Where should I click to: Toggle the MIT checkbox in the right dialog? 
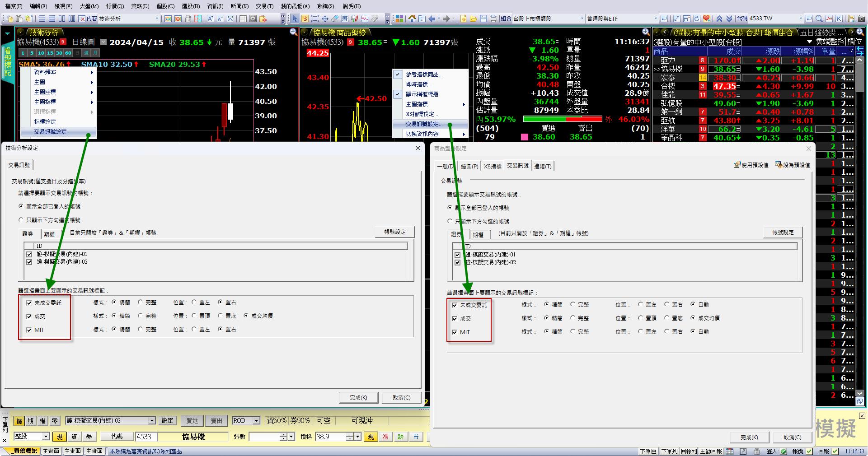(x=455, y=332)
